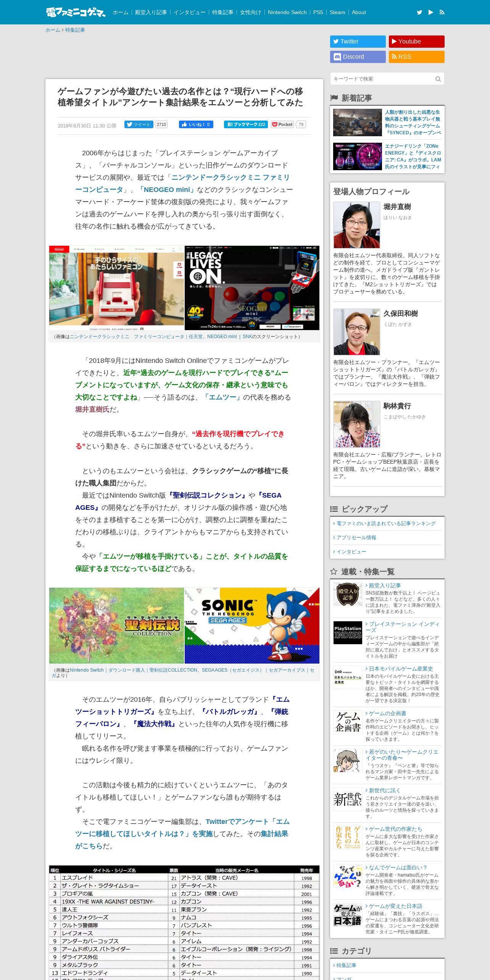Open the ゲームが変えた日本語 series icon
This screenshot has height=980, width=490.
coord(348,915)
